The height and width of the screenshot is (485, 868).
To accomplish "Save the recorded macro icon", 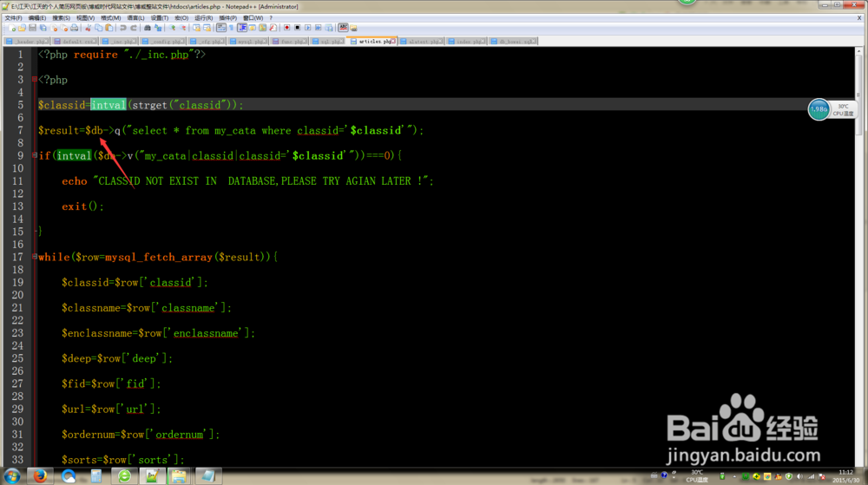I will click(x=329, y=28).
